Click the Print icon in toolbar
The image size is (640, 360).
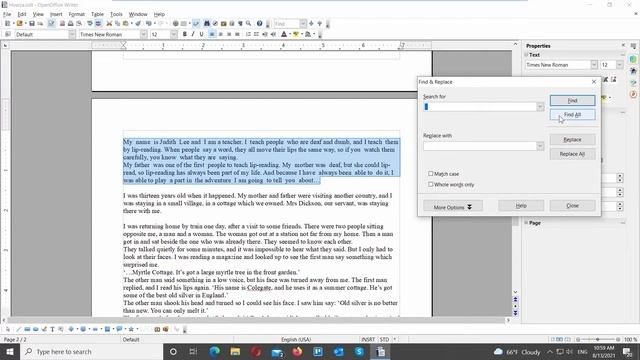pyautogui.click(x=71, y=24)
